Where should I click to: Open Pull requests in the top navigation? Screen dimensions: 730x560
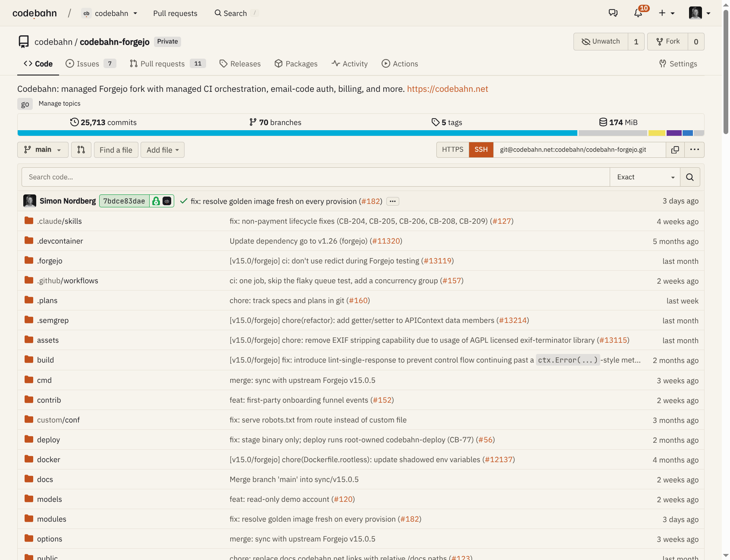pyautogui.click(x=175, y=13)
